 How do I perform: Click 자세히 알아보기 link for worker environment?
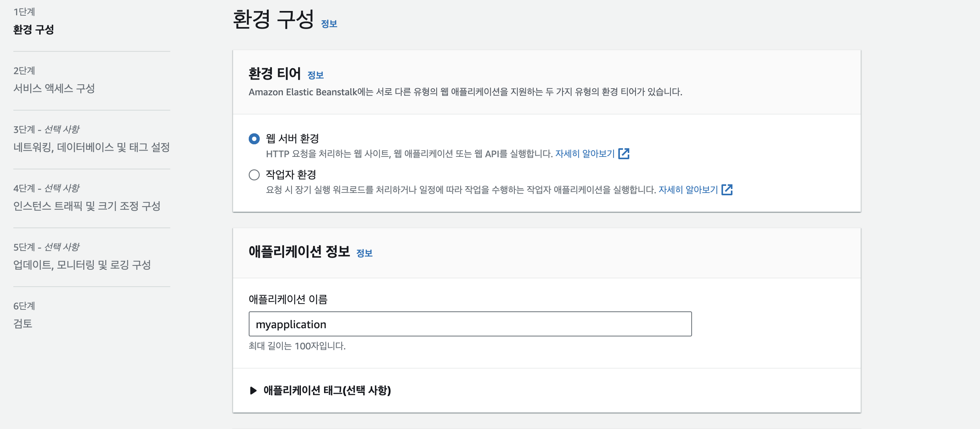click(688, 190)
